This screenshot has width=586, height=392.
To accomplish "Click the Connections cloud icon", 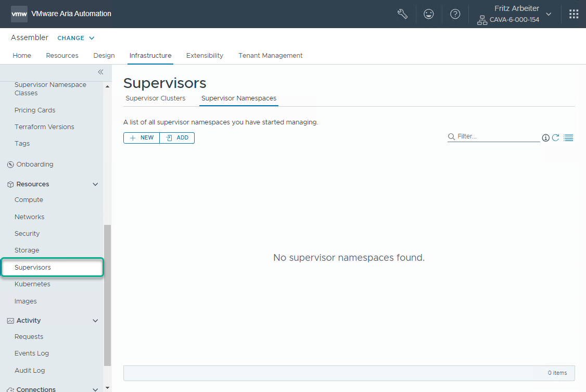I will click(10, 389).
